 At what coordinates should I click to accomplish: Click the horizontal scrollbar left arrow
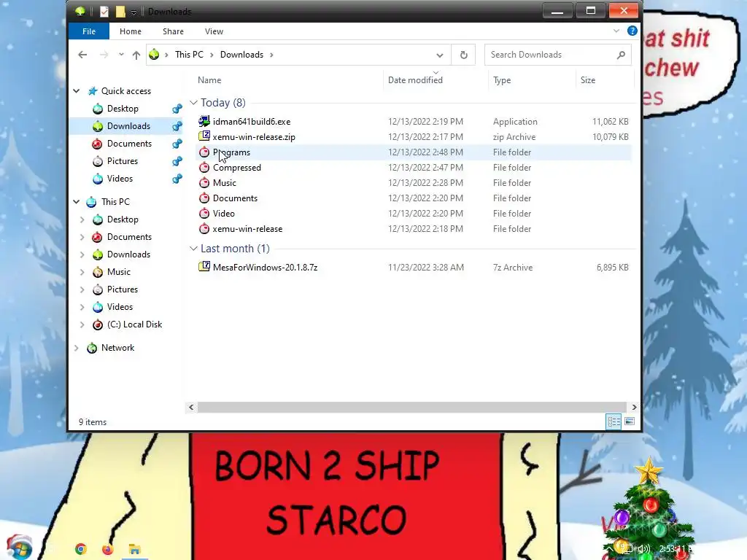tap(191, 407)
